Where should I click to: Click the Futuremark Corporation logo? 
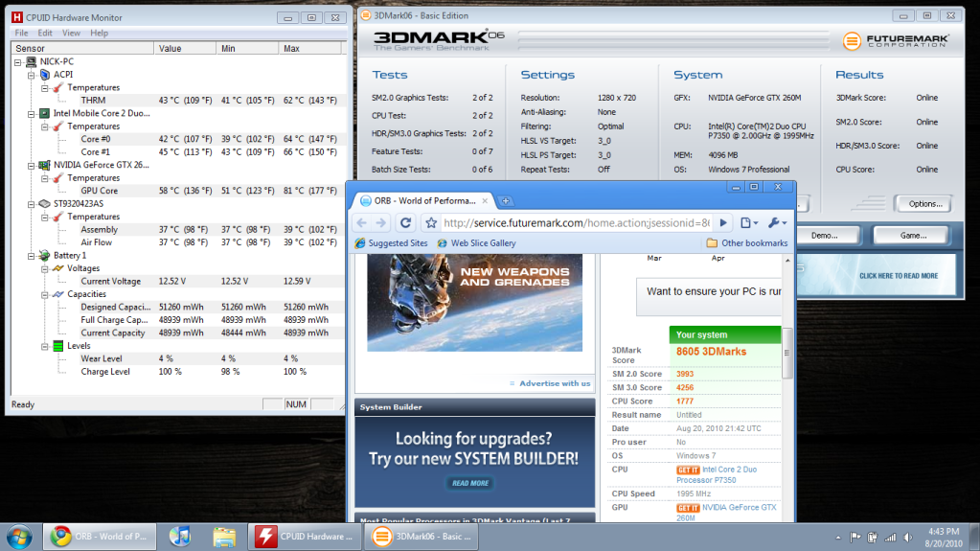895,41
